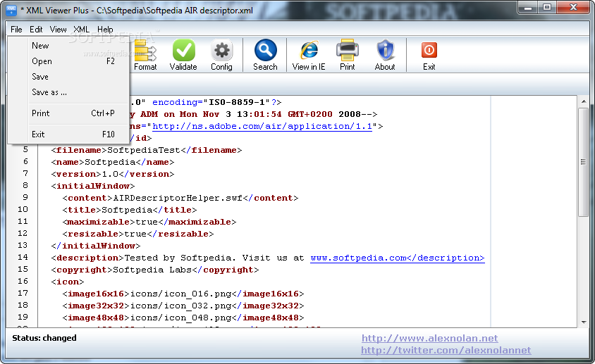
Task: Click the XML Viewer Plus title bar icon
Action: coord(11,10)
